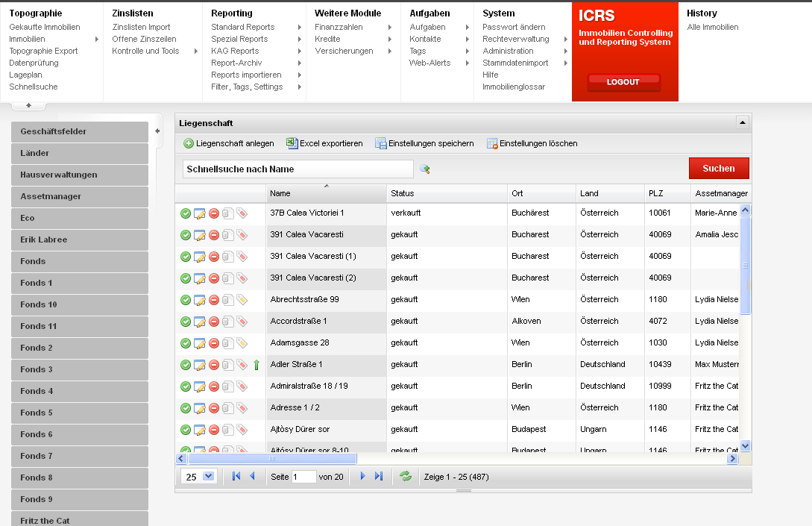
Task: Click the red Suchen button
Action: [x=719, y=169]
